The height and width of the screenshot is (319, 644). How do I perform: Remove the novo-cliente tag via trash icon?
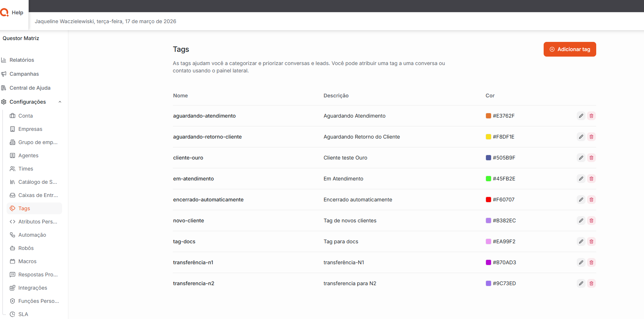click(x=591, y=221)
